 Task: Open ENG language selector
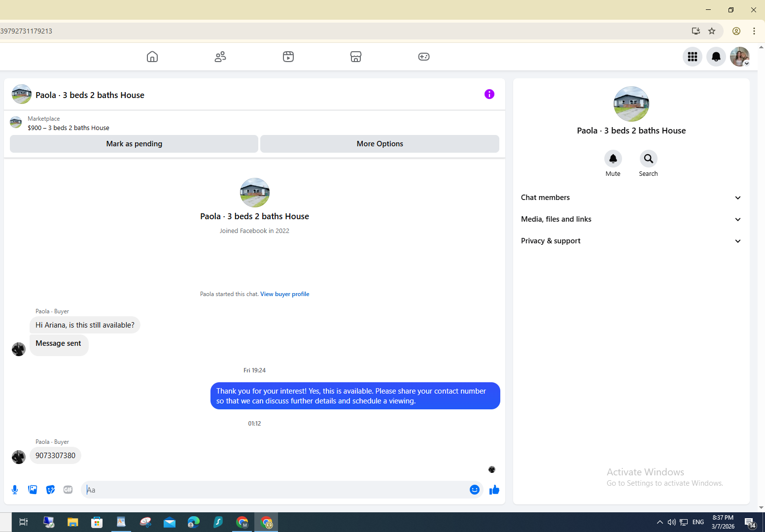698,522
